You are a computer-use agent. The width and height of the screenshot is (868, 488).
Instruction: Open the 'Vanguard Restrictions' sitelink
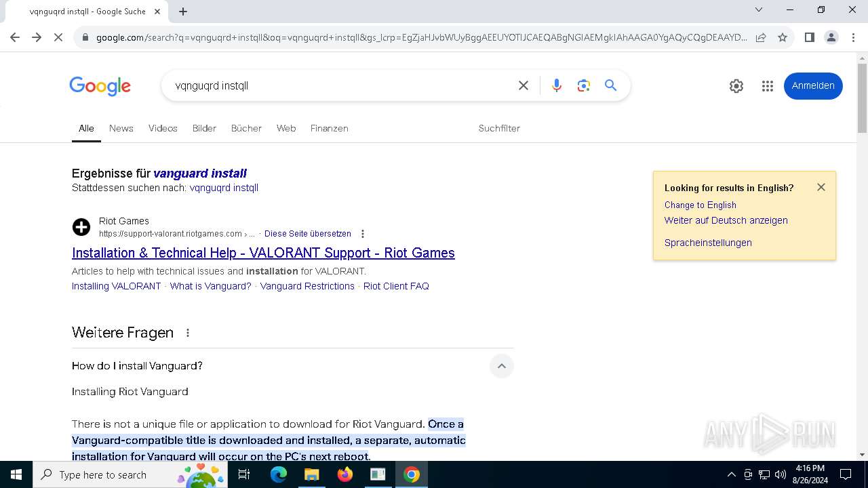tap(307, 286)
